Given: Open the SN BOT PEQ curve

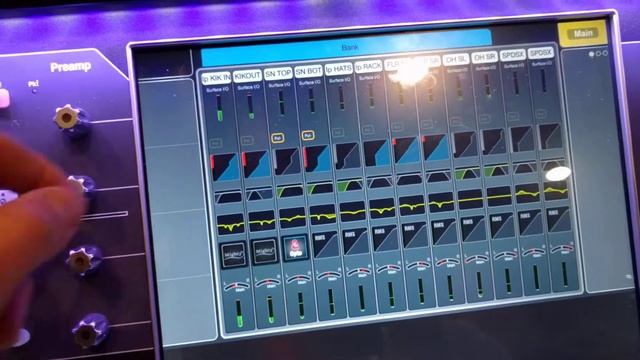Looking at the screenshot, I should [x=323, y=215].
